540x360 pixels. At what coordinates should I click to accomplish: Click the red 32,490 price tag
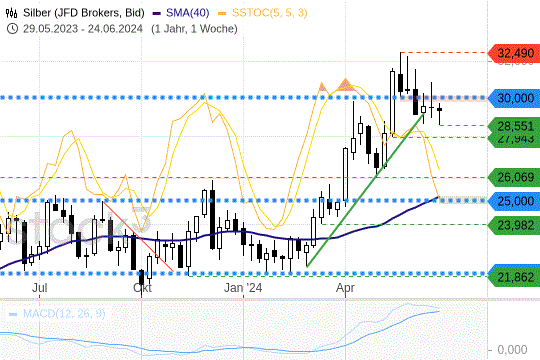point(514,53)
